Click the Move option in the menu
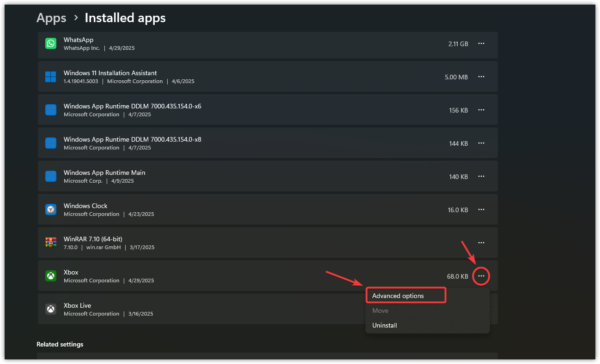 tap(380, 310)
